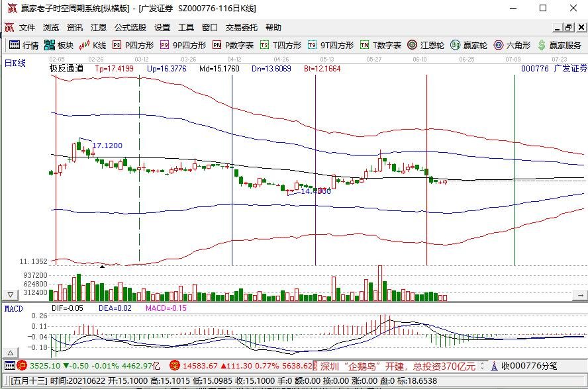Click the 3525.10 Shanghai index value
Screen dimensions: 588x389
(44, 366)
